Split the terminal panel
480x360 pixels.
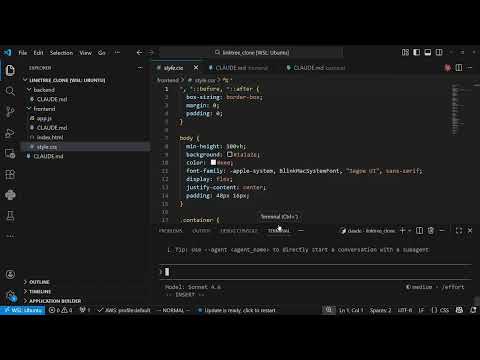419,230
